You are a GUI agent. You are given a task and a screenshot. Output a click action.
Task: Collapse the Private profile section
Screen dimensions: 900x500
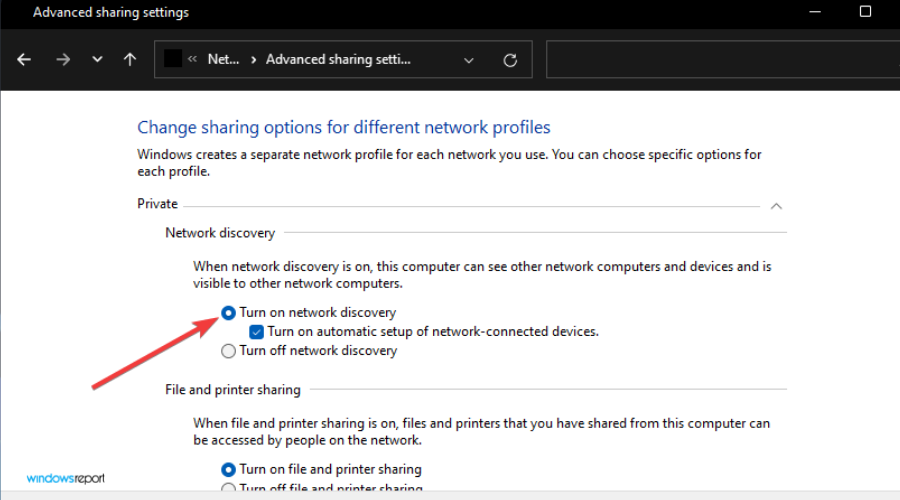776,206
